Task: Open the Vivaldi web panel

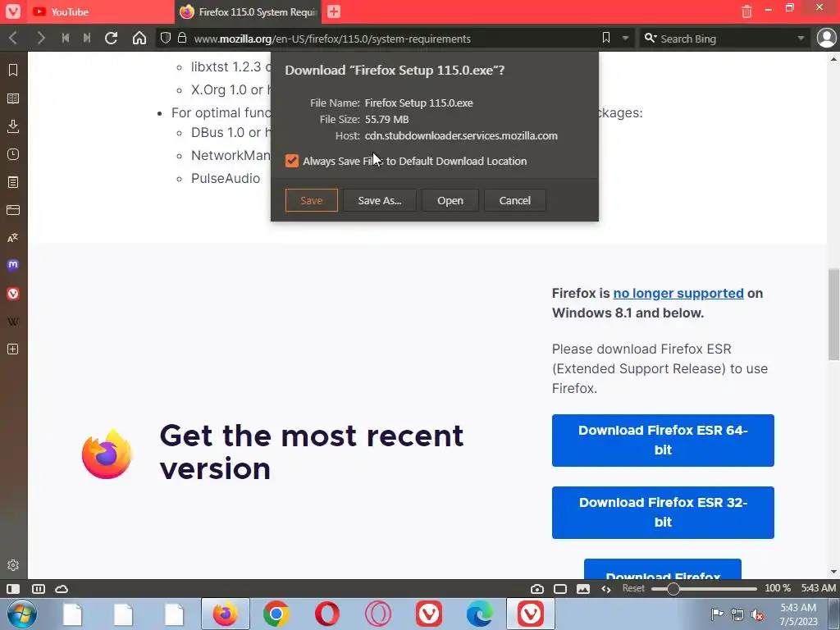Action: pos(13,294)
